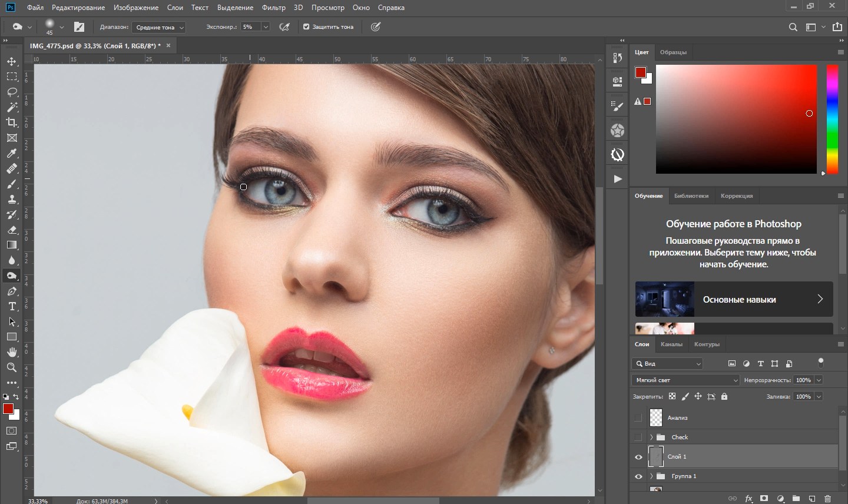Select the Crop tool

coord(12,122)
